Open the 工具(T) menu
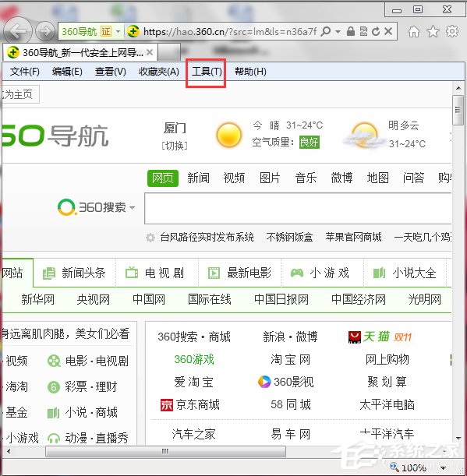This screenshot has height=476, width=467. (207, 72)
